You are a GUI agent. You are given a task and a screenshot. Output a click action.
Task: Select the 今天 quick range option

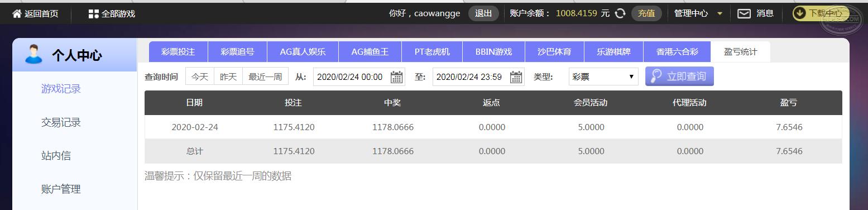click(200, 77)
